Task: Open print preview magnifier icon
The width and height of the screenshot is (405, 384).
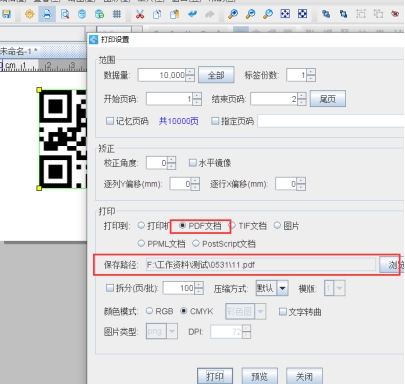Action: [65, 14]
